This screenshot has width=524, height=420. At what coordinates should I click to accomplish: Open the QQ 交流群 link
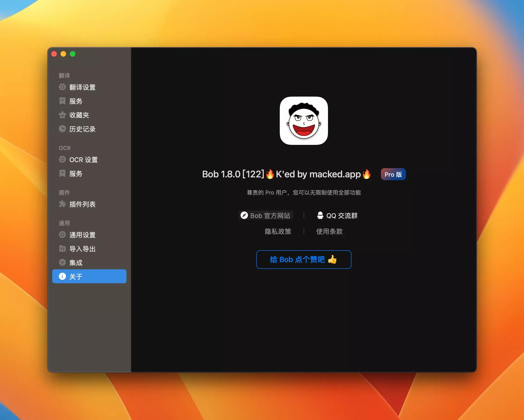coord(337,215)
